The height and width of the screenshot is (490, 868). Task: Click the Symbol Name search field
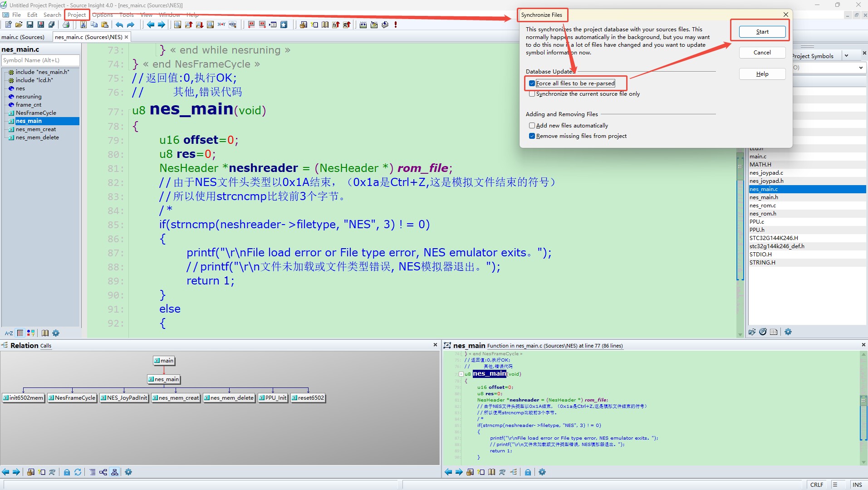(40, 60)
